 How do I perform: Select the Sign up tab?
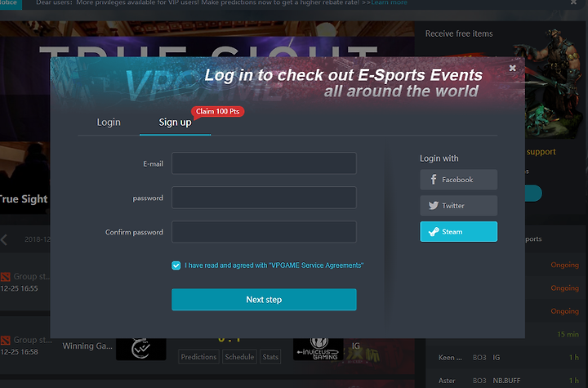coord(175,123)
